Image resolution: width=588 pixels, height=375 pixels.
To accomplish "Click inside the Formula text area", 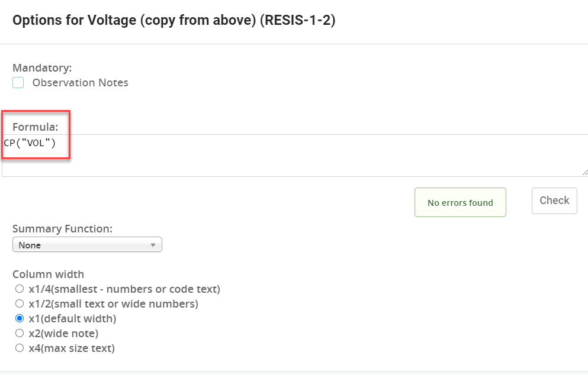I will point(295,156).
